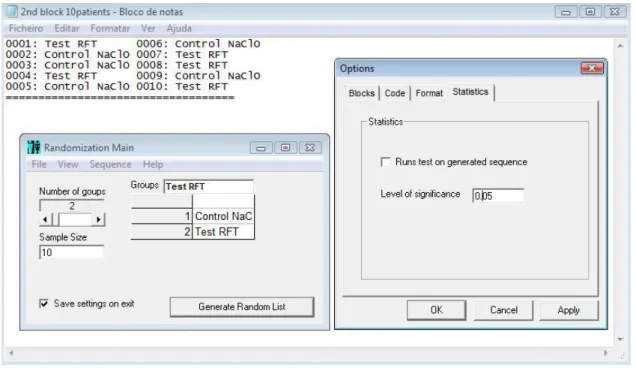Click row number 2 in Groups table
This screenshot has width=636, height=368.
tap(161, 232)
